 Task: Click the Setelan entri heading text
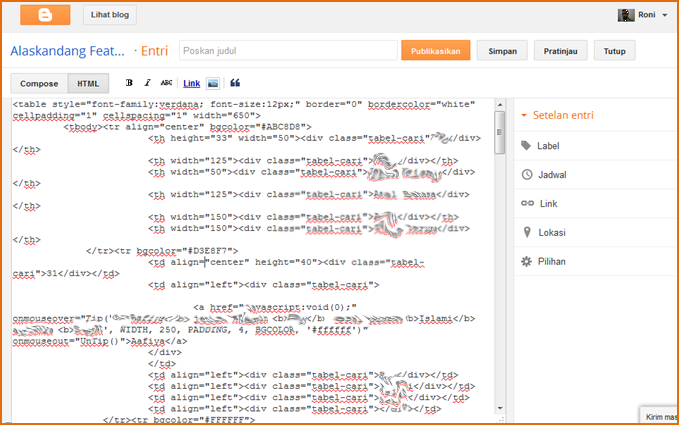[x=563, y=115]
